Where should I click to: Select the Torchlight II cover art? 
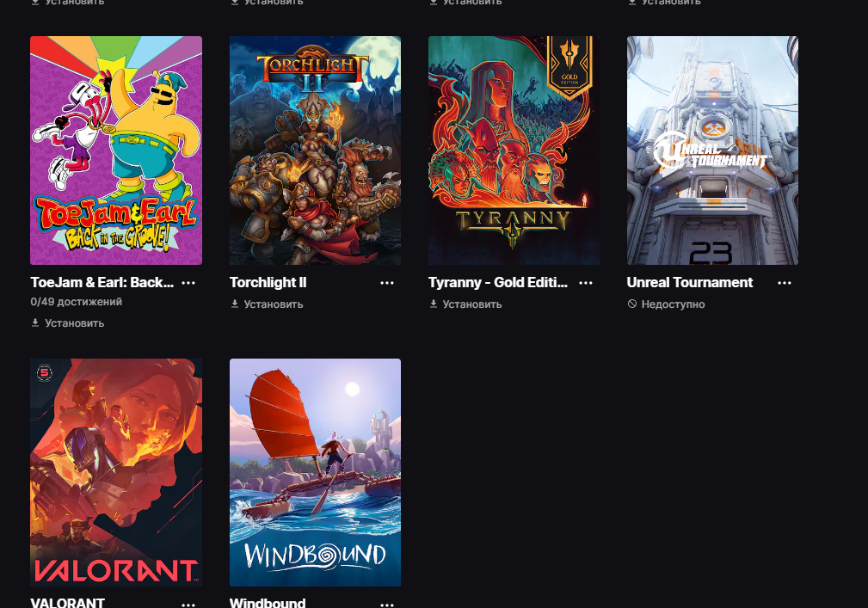point(315,150)
